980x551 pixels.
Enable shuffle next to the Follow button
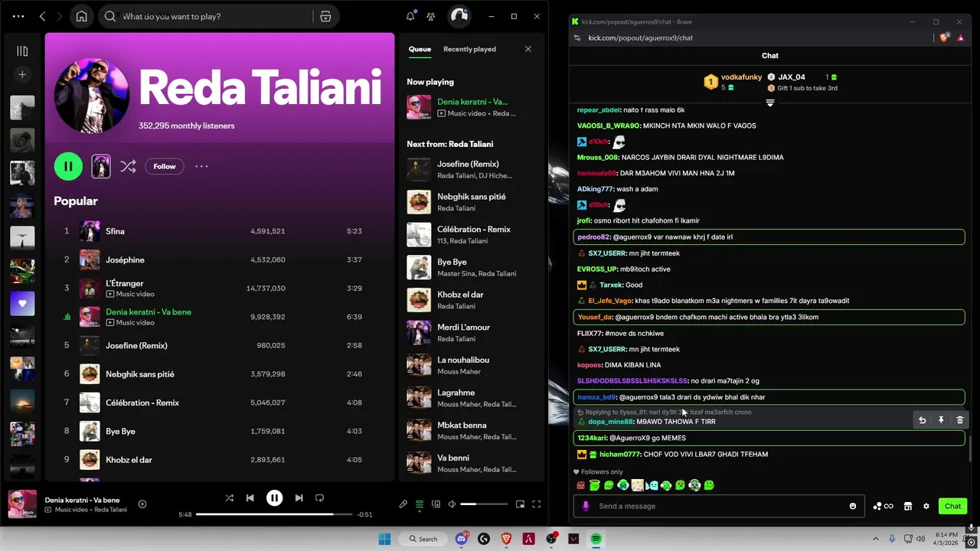[128, 166]
